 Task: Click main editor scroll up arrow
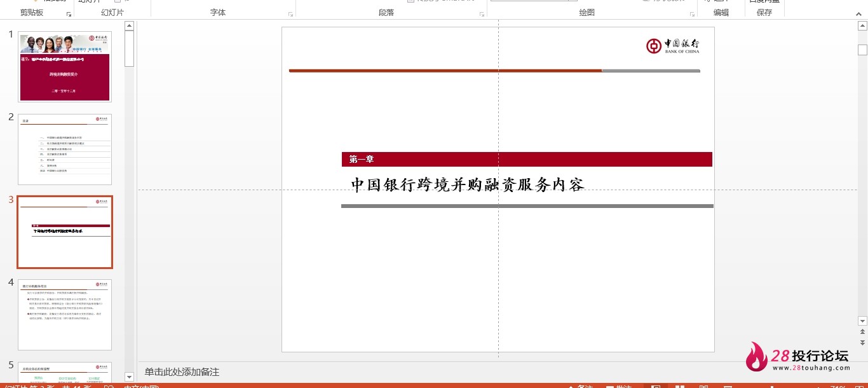click(x=862, y=26)
